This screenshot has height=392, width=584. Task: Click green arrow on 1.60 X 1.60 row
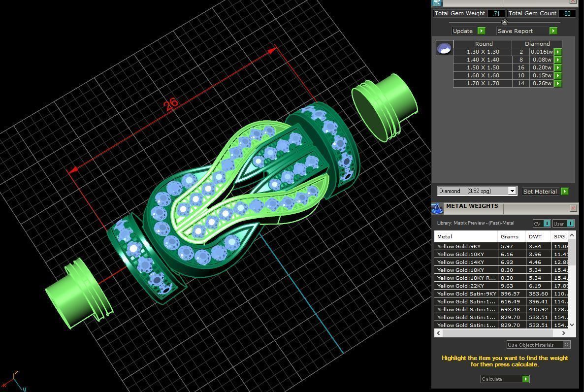pyautogui.click(x=558, y=75)
